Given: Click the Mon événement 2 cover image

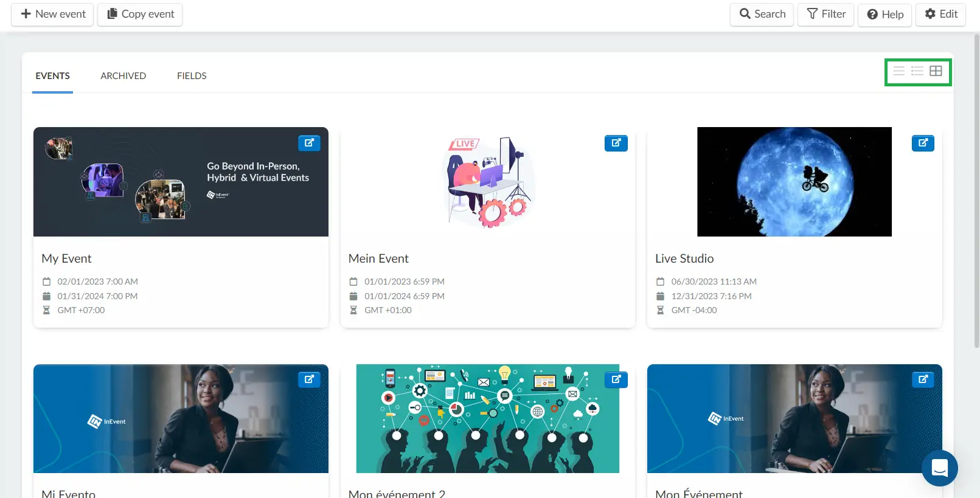Looking at the screenshot, I should [x=488, y=418].
